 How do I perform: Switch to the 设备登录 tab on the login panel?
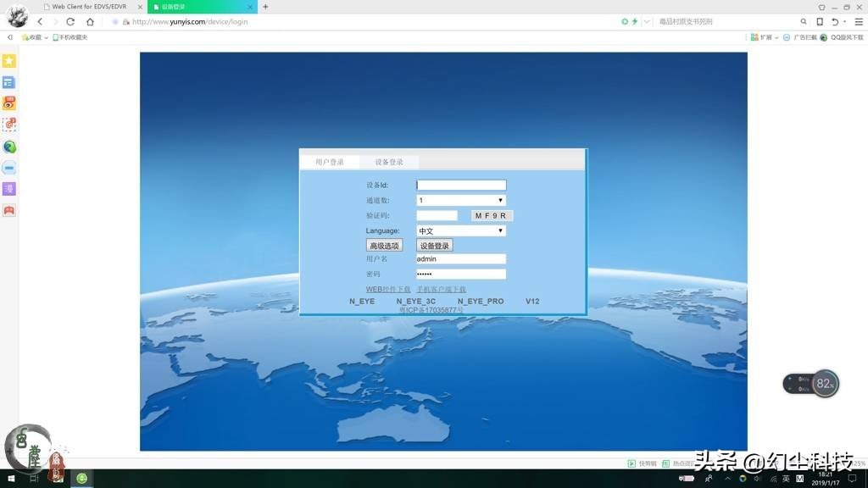coord(389,161)
